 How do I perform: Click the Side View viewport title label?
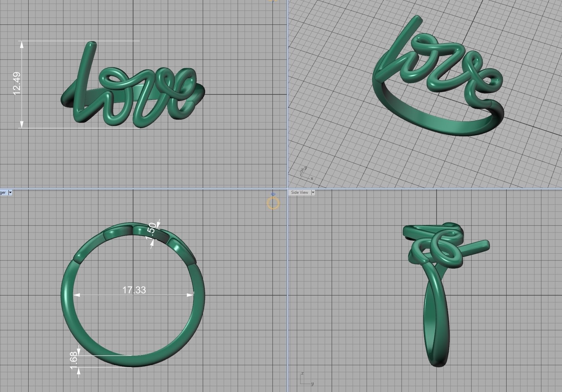299,192
